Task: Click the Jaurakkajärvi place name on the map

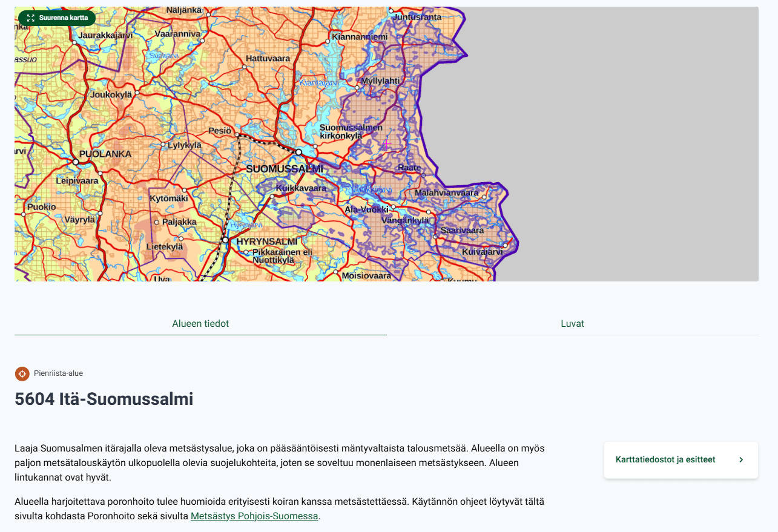Action: click(105, 35)
